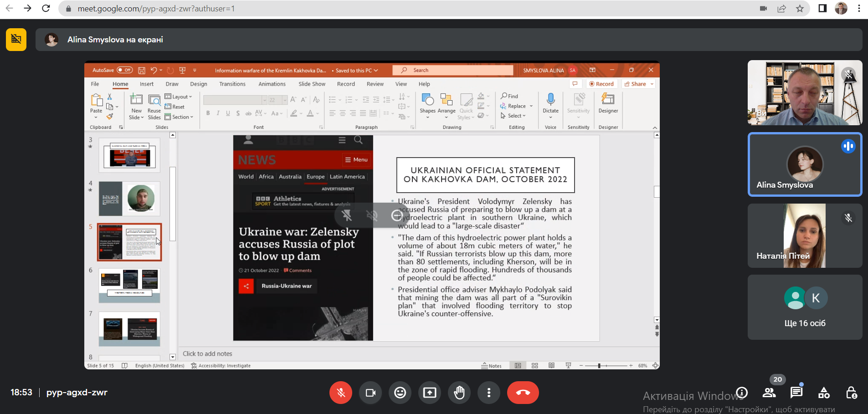Toggle the camera on or off
The height and width of the screenshot is (414, 868).
[370, 393]
